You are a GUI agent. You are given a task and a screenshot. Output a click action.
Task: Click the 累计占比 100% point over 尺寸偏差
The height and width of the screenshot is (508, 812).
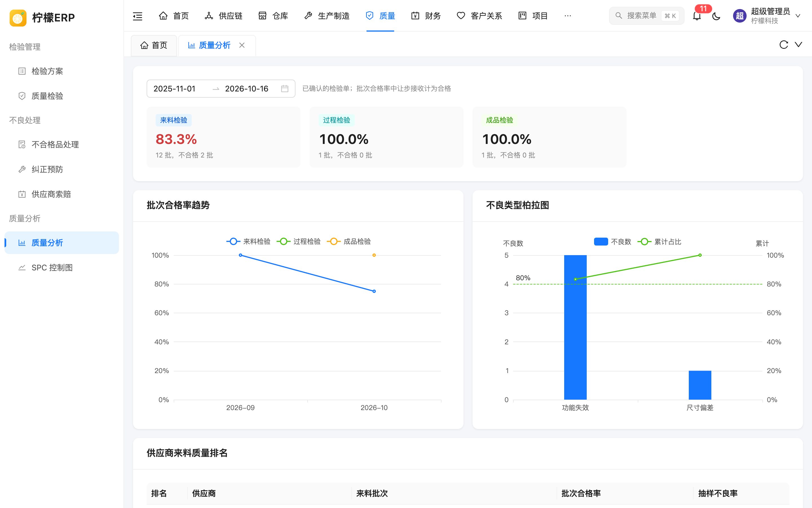[700, 255]
